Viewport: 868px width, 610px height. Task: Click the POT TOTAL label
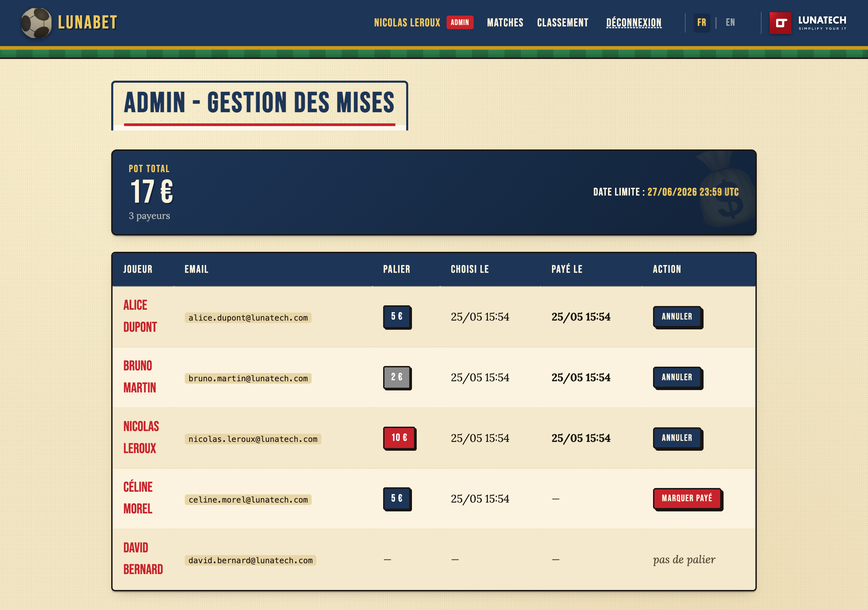click(x=149, y=168)
